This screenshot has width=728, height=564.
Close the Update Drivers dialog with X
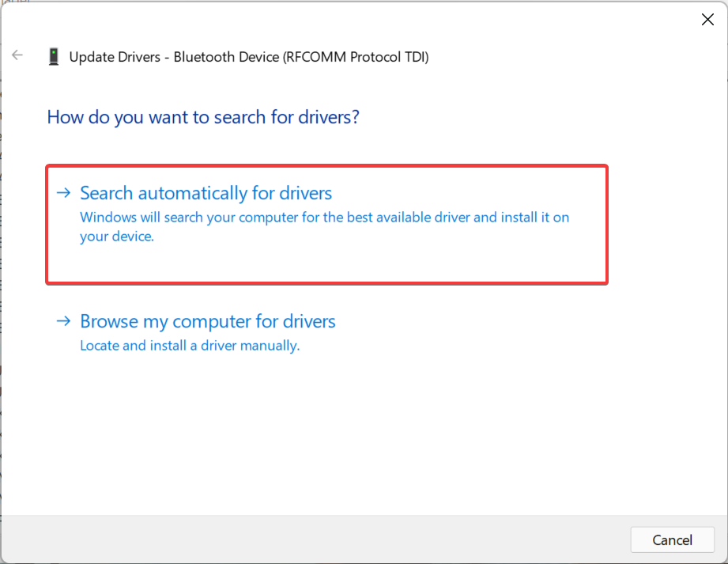click(707, 20)
